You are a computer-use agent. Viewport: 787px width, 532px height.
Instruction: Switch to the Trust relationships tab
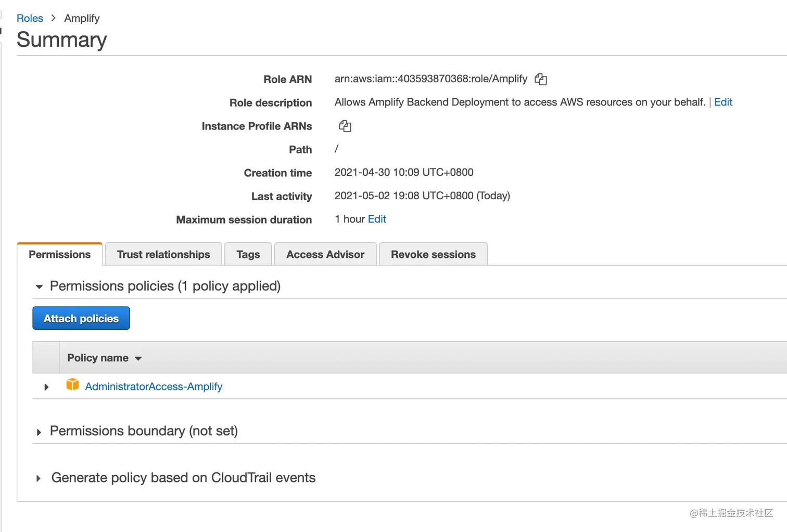pyautogui.click(x=163, y=254)
